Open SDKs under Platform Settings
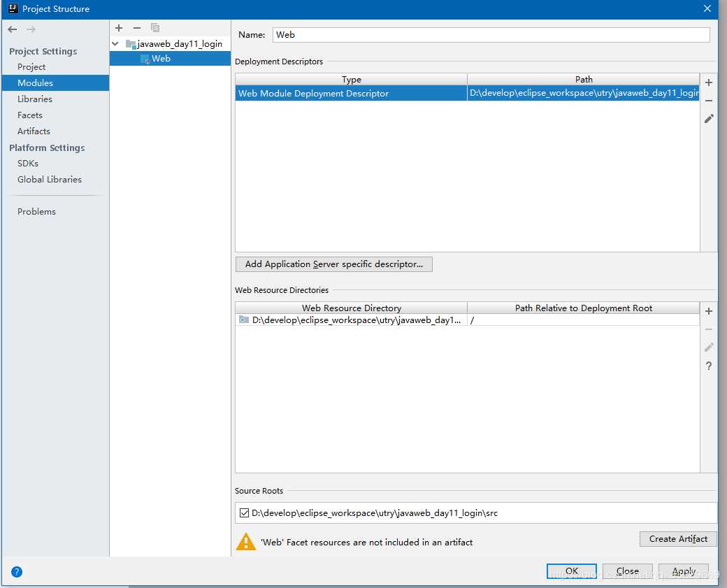Viewport: 727px width, 588px height. 28,163
